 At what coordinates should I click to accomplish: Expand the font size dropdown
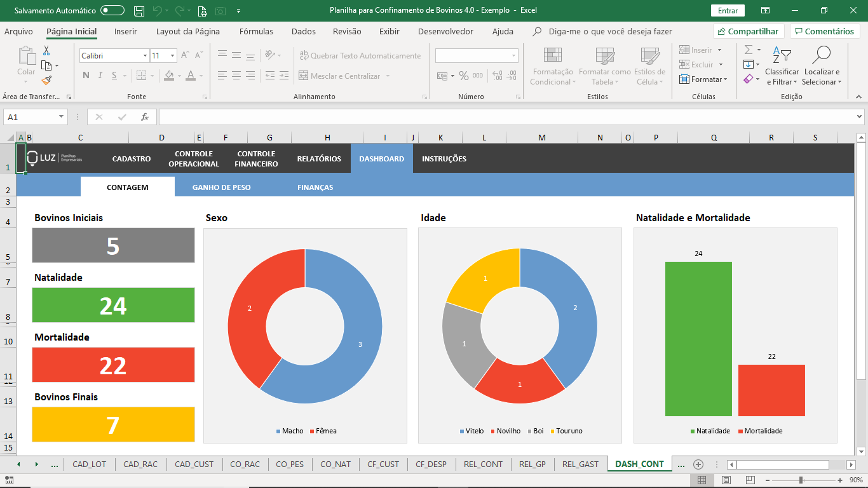[172, 56]
